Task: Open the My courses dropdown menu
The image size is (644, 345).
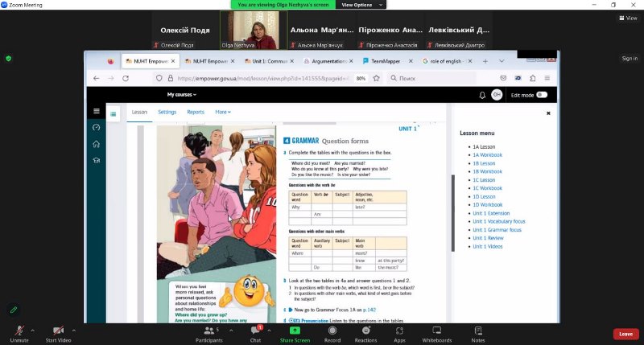Action: click(x=182, y=95)
